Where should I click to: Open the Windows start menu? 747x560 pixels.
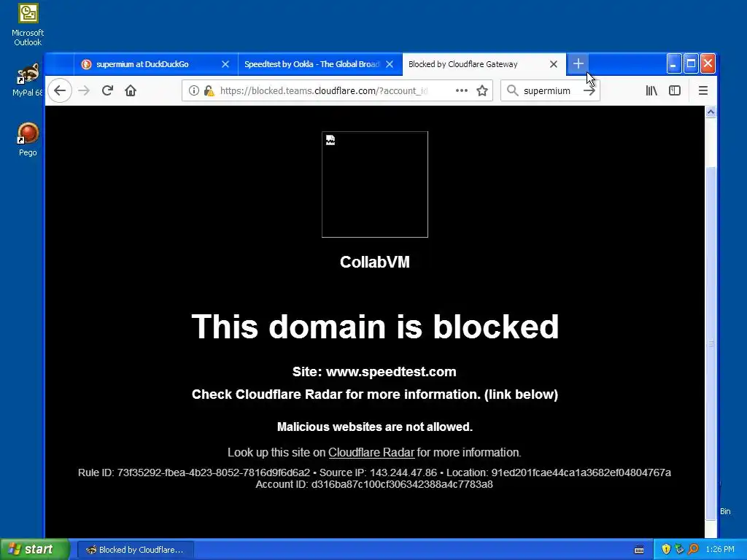point(35,550)
